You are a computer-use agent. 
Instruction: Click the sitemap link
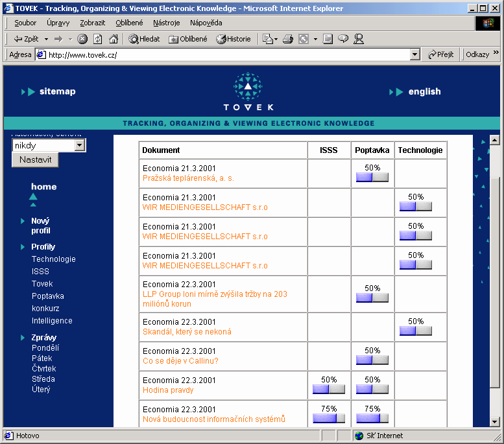(57, 91)
